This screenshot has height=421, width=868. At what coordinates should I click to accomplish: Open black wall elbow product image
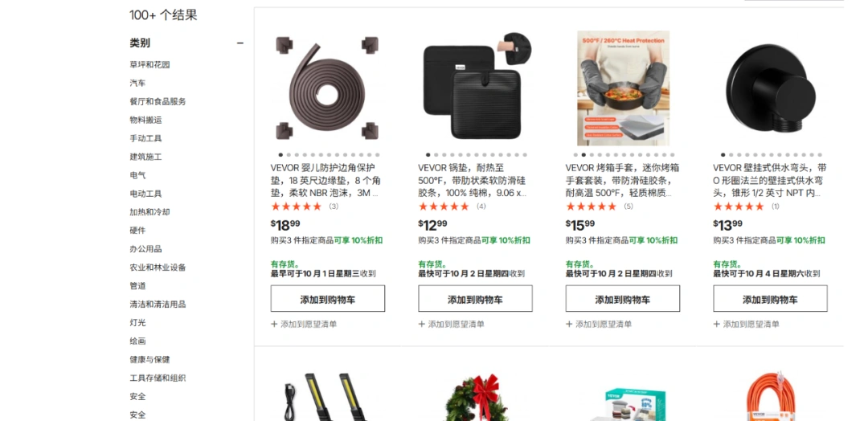click(770, 88)
